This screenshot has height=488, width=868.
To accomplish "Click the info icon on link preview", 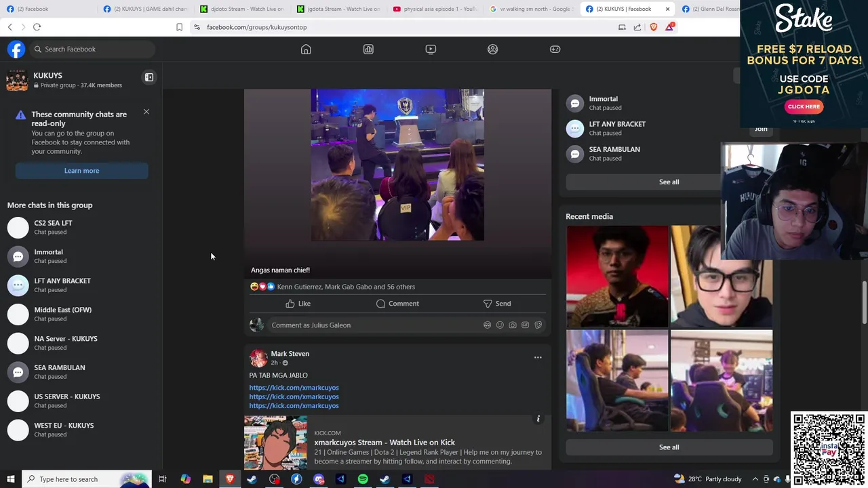I will pos(538,419).
